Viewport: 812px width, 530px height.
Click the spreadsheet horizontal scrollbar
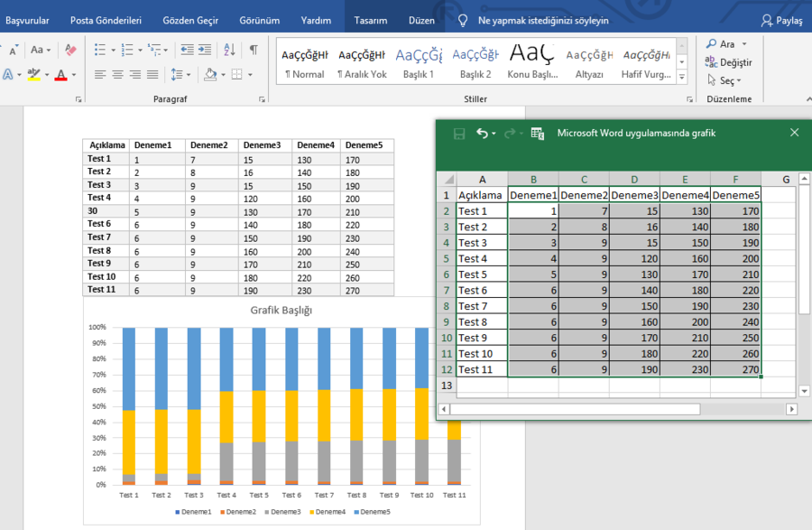(575, 409)
